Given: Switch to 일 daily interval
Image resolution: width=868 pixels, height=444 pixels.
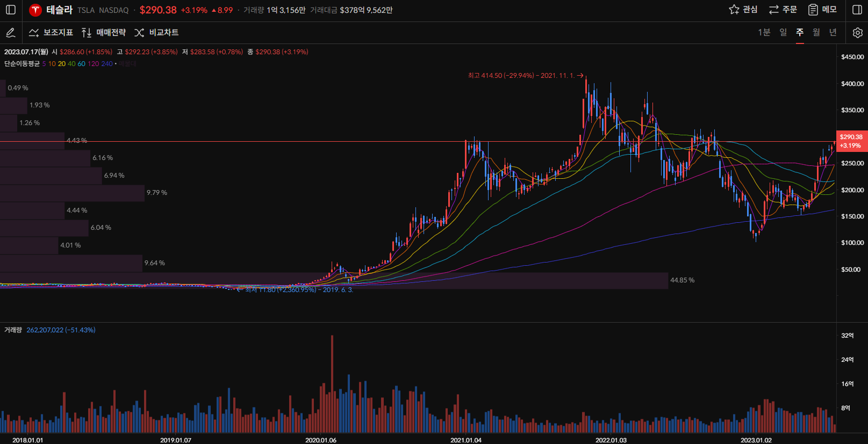Looking at the screenshot, I should coord(783,33).
